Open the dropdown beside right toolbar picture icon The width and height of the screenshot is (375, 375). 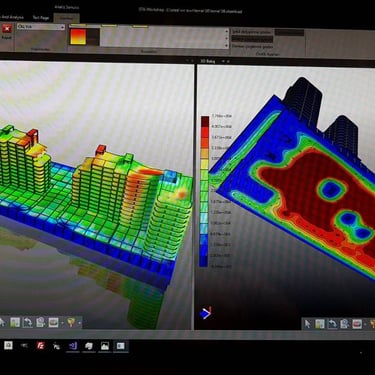pyautogui.click(x=366, y=324)
